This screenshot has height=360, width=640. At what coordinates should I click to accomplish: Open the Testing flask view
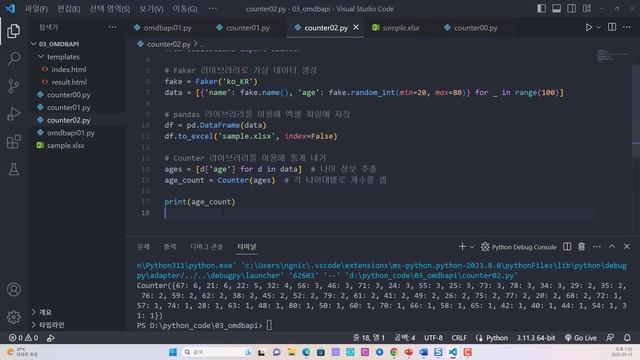(x=13, y=169)
